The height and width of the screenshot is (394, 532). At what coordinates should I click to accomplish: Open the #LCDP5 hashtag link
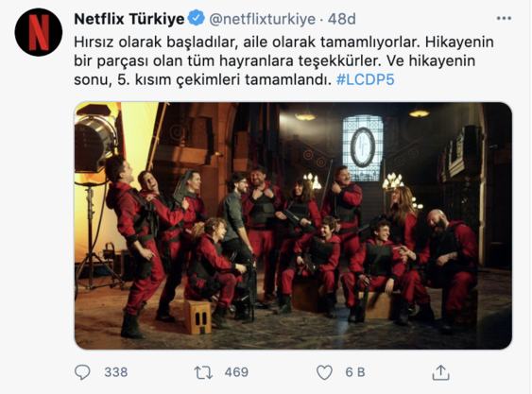366,79
